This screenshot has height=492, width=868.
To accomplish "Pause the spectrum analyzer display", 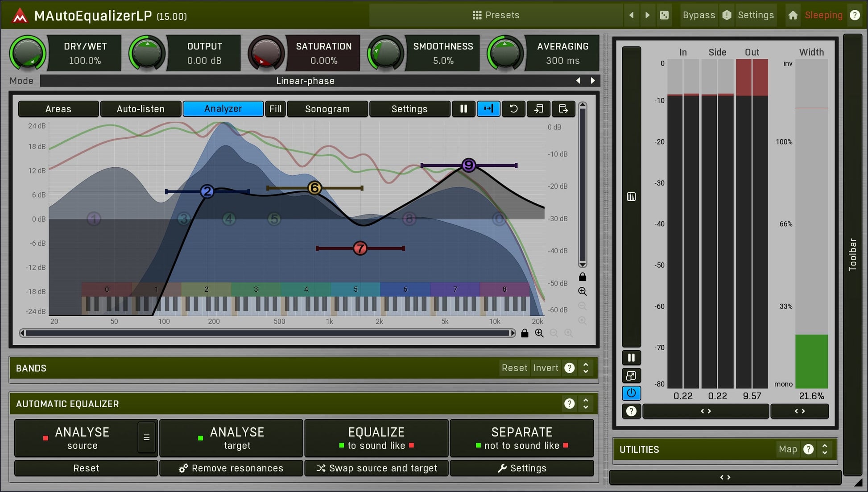I will pos(464,109).
